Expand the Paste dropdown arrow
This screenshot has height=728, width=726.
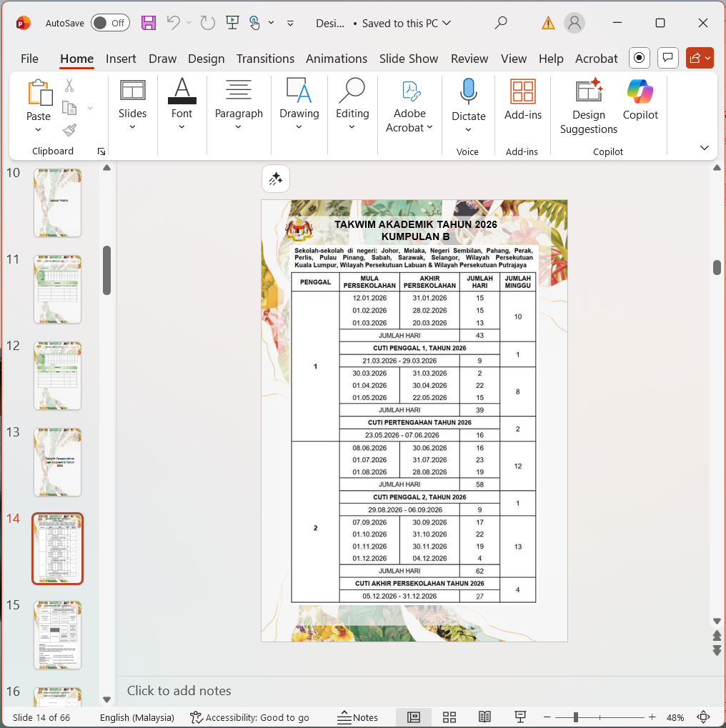click(39, 130)
